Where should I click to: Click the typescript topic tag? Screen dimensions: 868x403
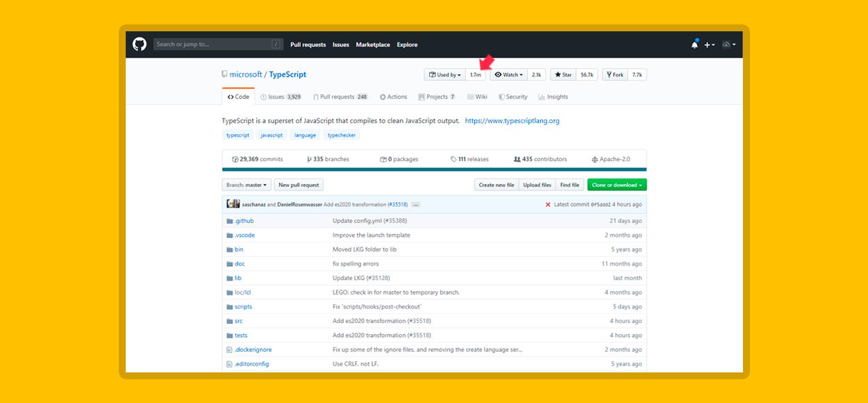coord(237,135)
